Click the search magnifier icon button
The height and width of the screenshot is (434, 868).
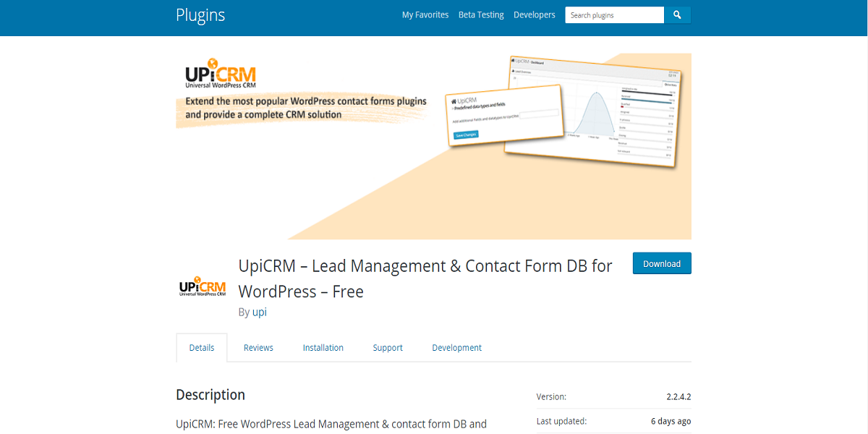pyautogui.click(x=677, y=14)
